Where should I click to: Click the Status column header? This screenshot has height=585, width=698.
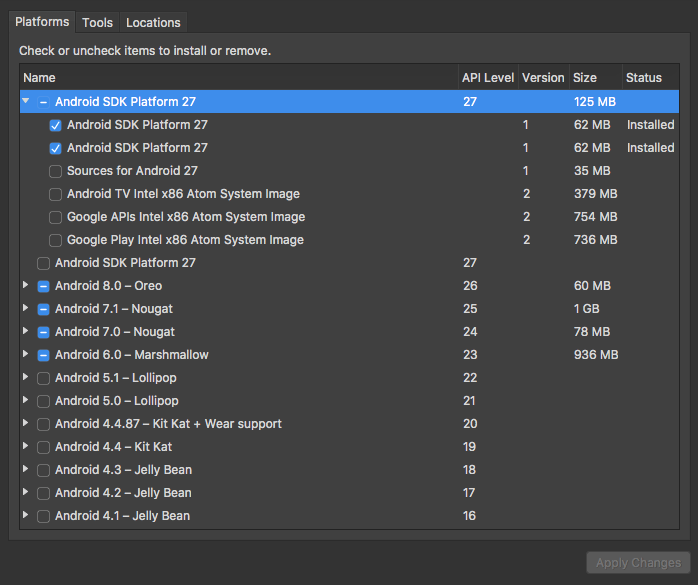click(644, 77)
